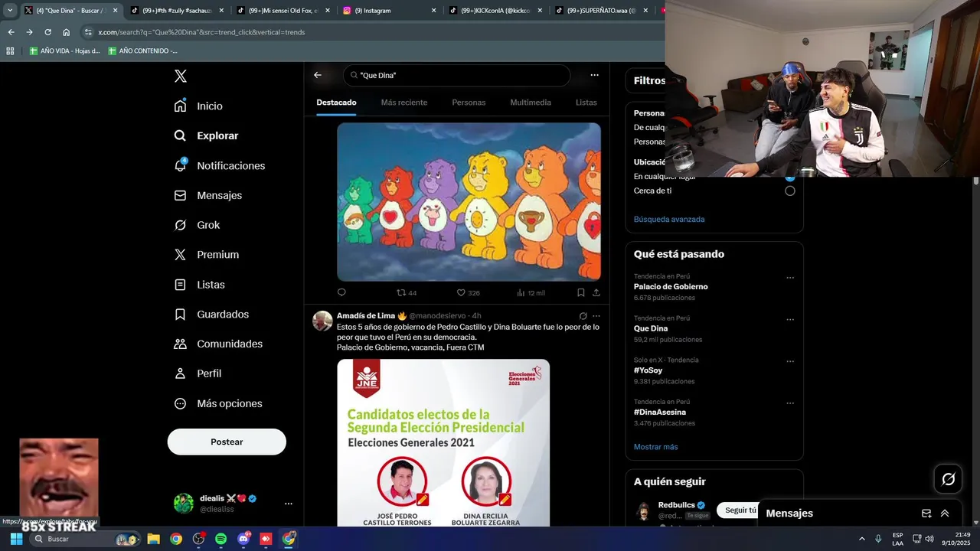
Task: Click the reply icon under the bears post
Action: coord(341,292)
